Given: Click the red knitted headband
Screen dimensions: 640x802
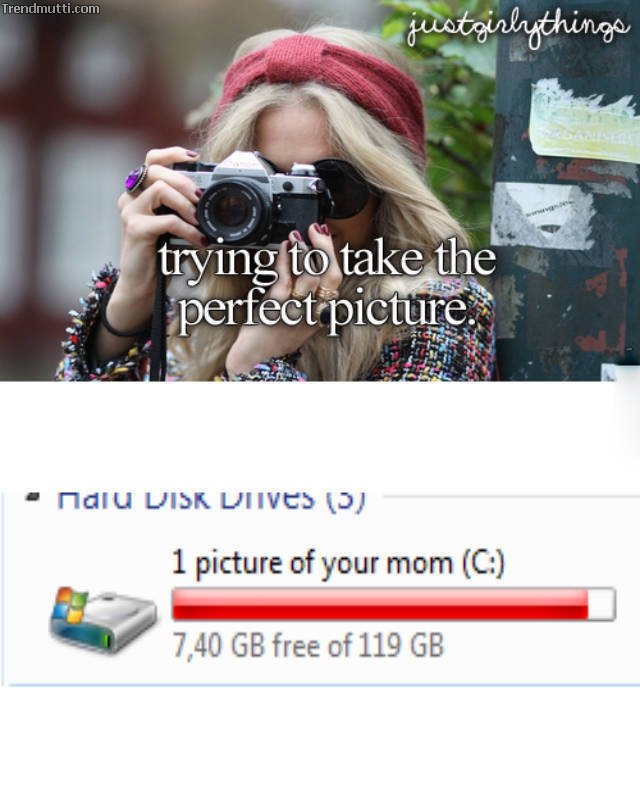Looking at the screenshot, I should pyautogui.click(x=323, y=82).
